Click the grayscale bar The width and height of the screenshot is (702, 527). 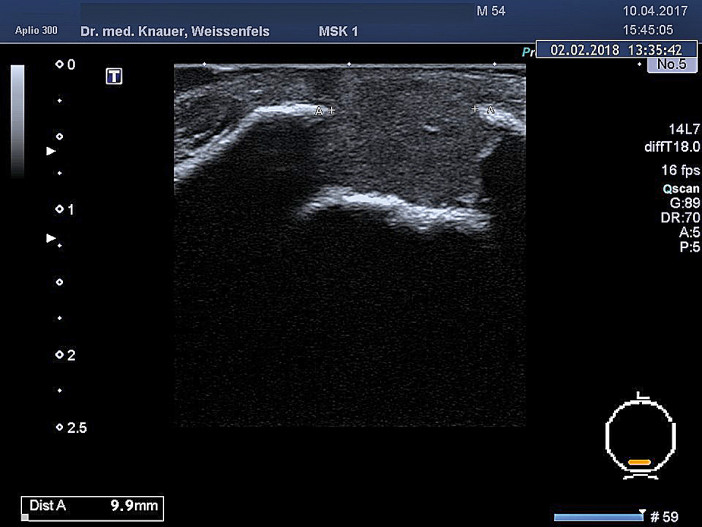[x=17, y=121]
